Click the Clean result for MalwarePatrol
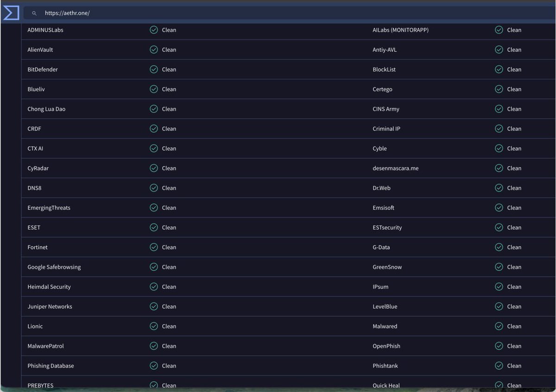This screenshot has width=556, height=392. (x=169, y=346)
